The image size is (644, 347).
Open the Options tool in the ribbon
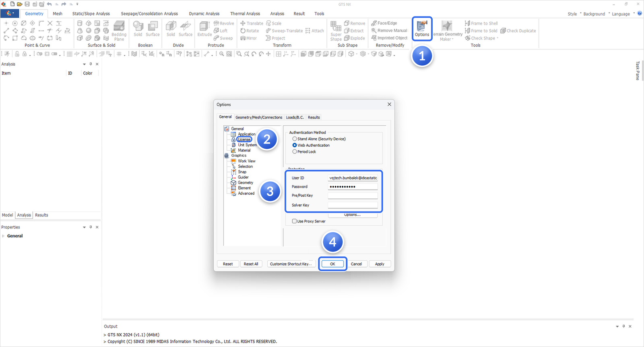pos(422,29)
